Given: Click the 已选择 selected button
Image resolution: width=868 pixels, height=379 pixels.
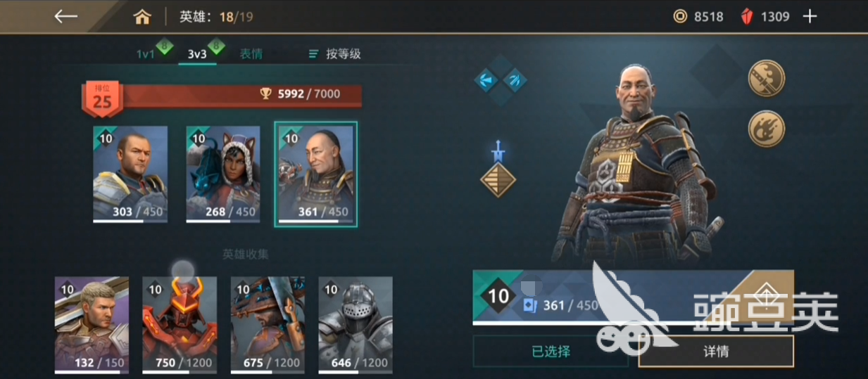Looking at the screenshot, I should (x=551, y=351).
